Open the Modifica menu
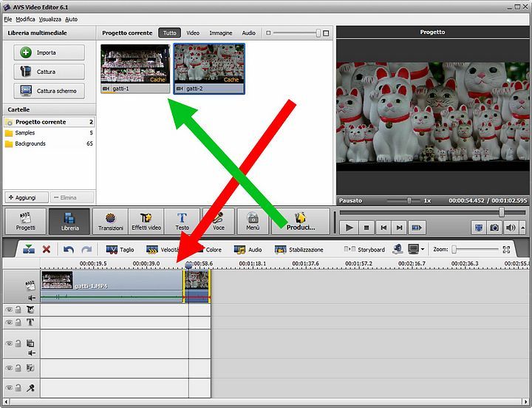532x408 pixels. (25, 19)
